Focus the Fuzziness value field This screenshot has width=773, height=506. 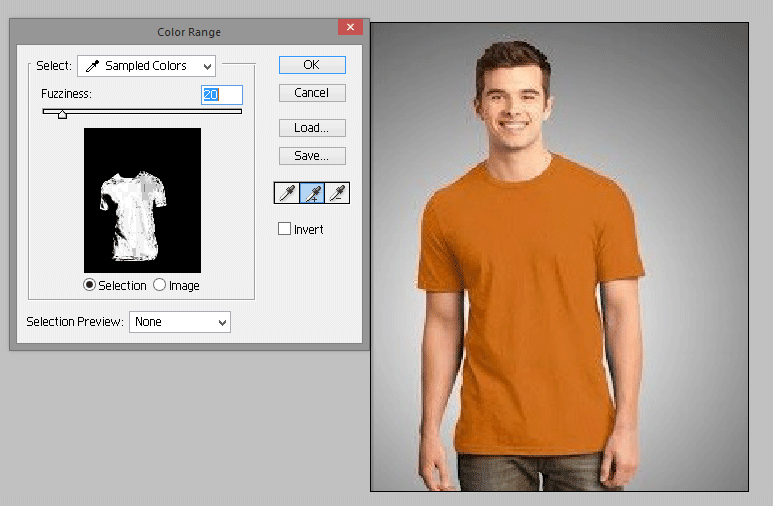(221, 94)
